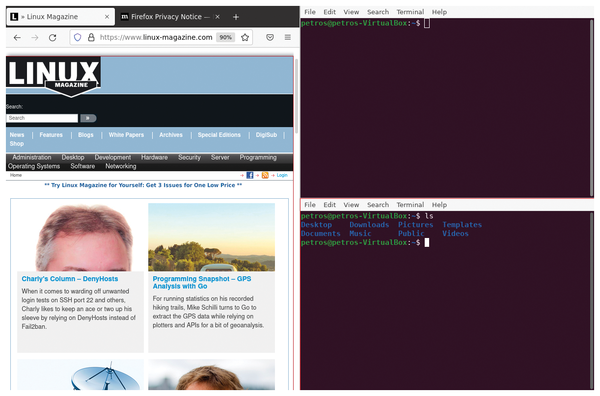The image size is (600, 396).
Task: Open Help menu in top terminal
Action: pyautogui.click(x=439, y=12)
